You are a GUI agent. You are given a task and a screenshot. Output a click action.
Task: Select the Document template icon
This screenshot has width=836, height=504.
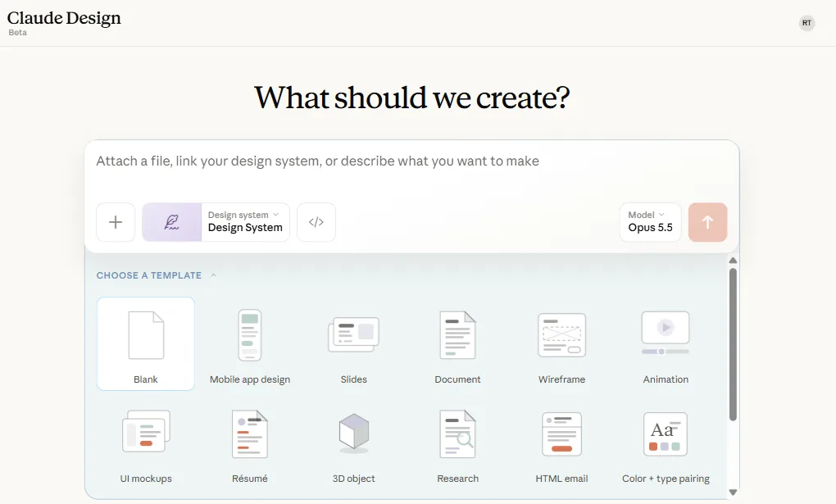(x=457, y=335)
